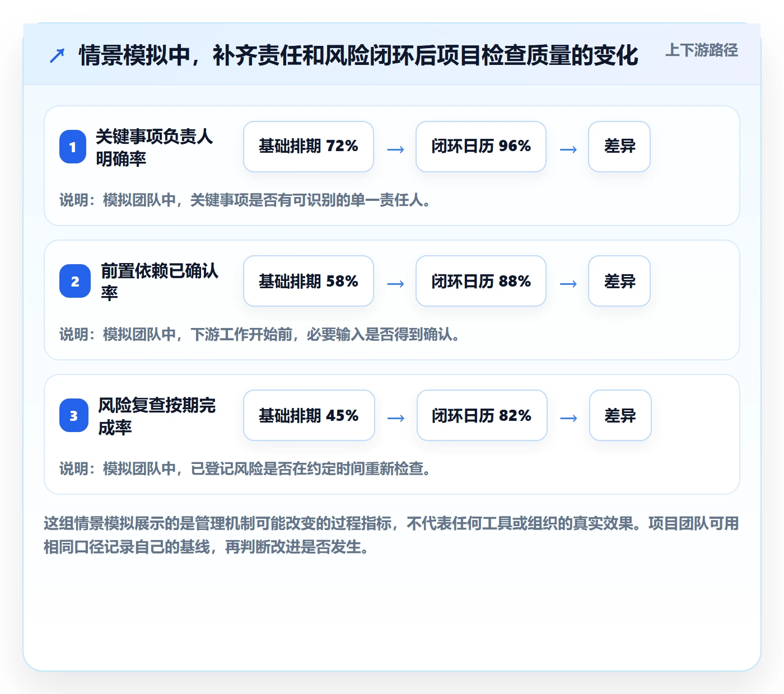Click the 基础排期 45% box

tap(309, 415)
